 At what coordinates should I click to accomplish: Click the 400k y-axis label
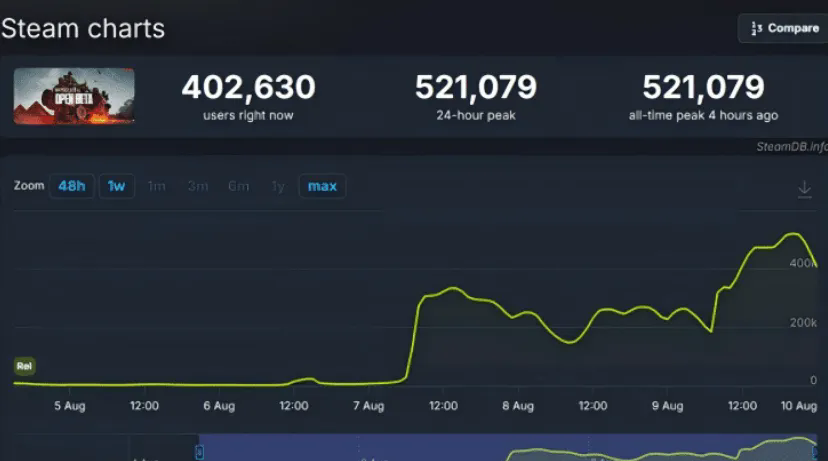[x=803, y=263]
